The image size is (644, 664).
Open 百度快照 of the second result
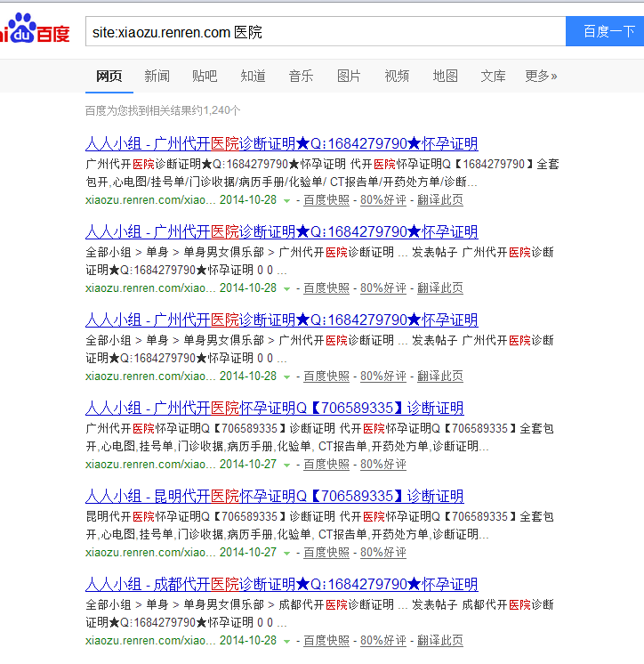(326, 288)
